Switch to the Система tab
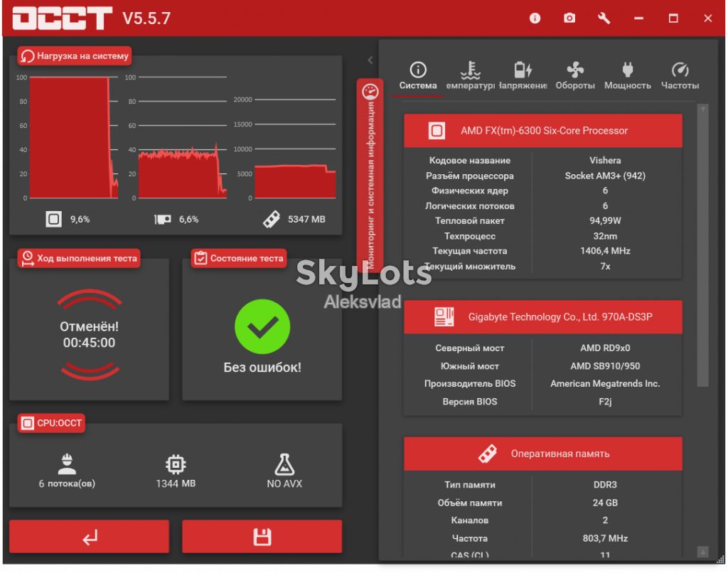This screenshot has height=573, width=728. 418,76
